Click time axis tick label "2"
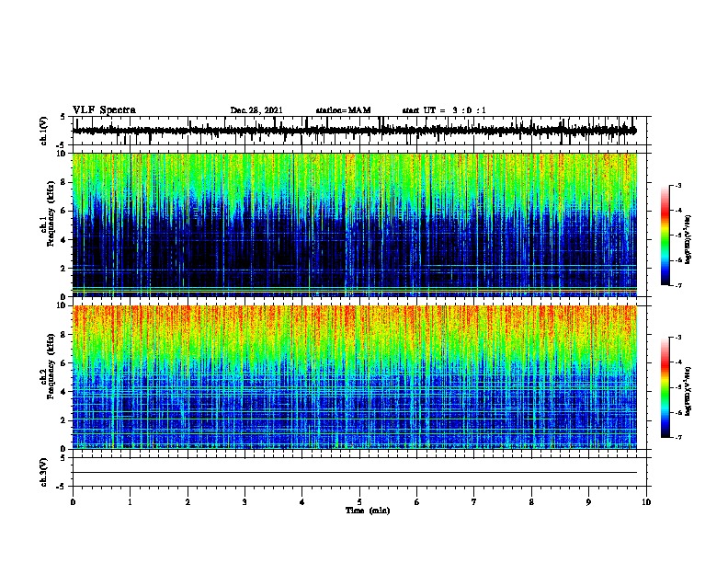The image size is (728, 563). [x=188, y=502]
